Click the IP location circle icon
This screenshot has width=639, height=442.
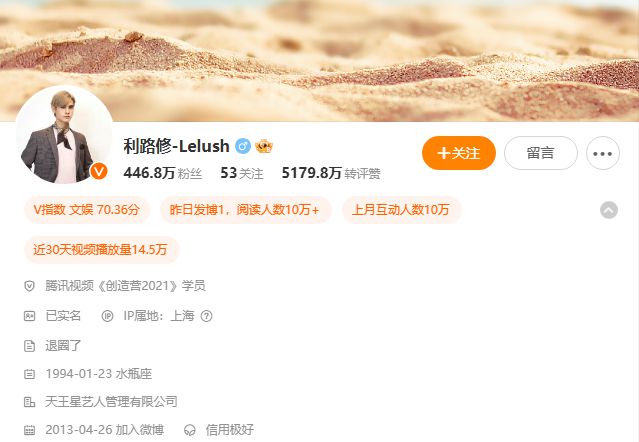107,316
